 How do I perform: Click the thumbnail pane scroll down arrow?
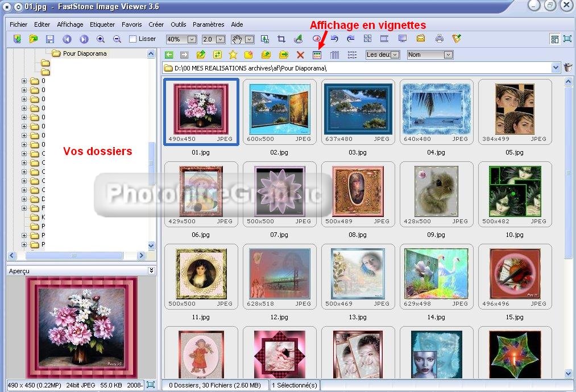[x=569, y=373]
